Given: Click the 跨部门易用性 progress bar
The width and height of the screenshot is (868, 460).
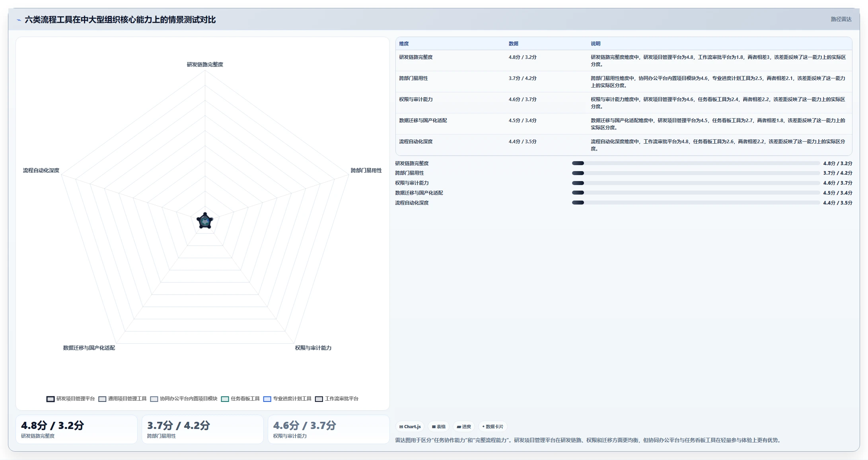Looking at the screenshot, I should (696, 173).
